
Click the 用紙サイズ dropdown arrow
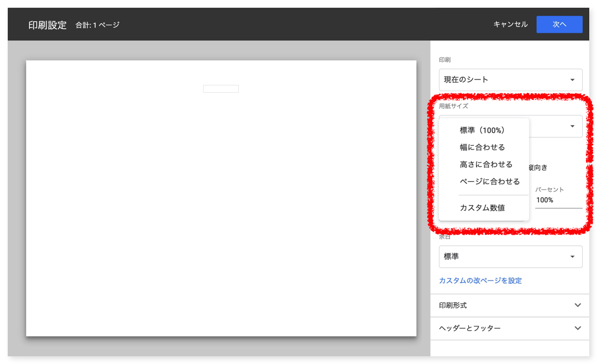click(x=572, y=126)
